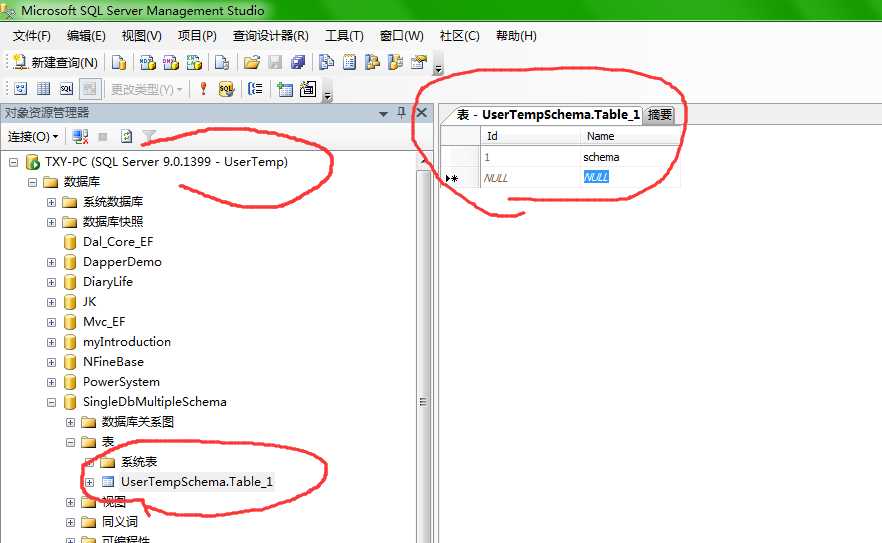This screenshot has width=882, height=543.
Task: Expand the 系统数据库 folder
Action: click(x=51, y=203)
